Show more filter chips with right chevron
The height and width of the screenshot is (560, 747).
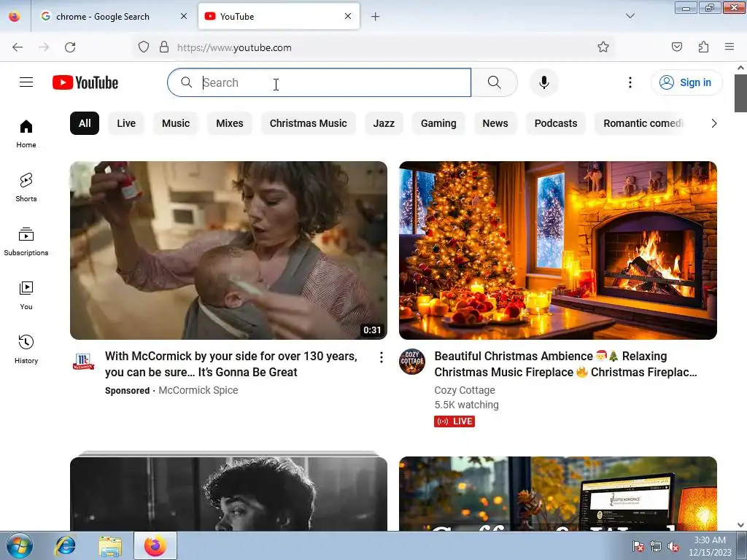(713, 123)
